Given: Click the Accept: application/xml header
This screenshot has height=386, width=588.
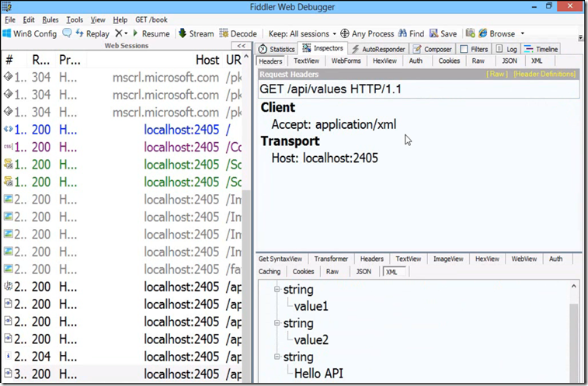Looking at the screenshot, I should pos(334,124).
